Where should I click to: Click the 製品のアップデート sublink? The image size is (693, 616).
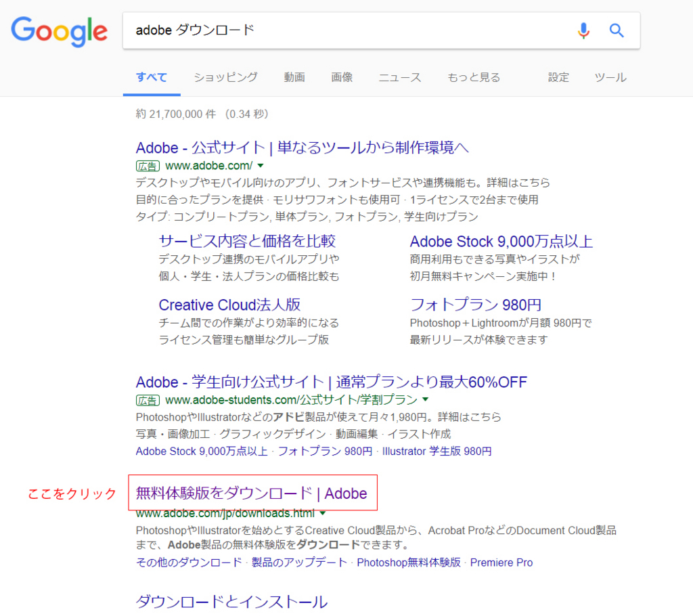pos(299,563)
